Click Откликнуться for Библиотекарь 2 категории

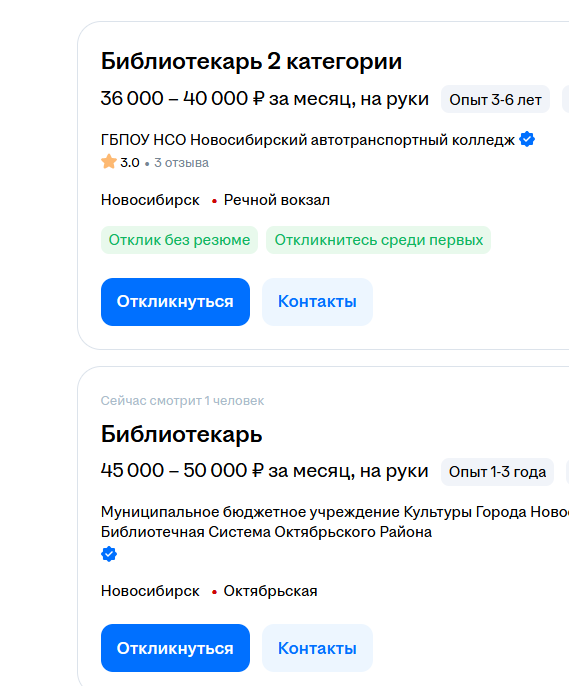175,302
